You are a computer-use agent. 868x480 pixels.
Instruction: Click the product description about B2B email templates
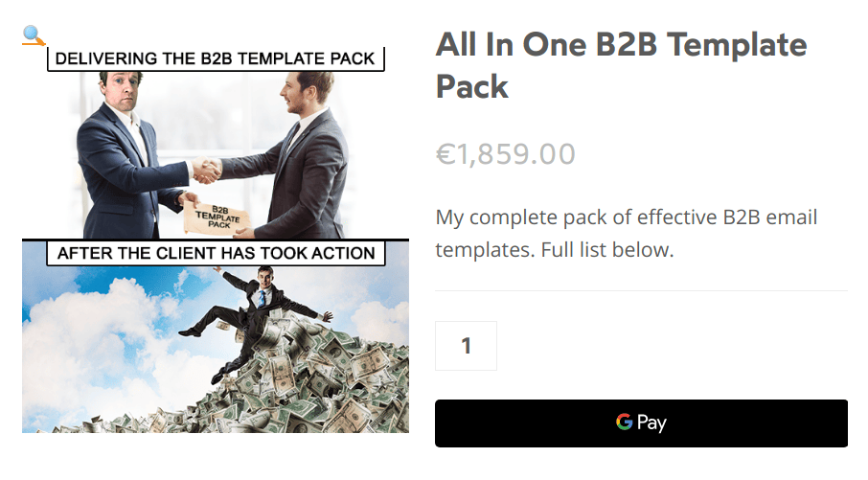point(626,233)
